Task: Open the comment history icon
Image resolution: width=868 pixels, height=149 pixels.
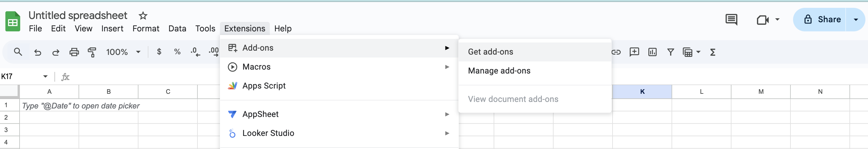Action: click(731, 20)
